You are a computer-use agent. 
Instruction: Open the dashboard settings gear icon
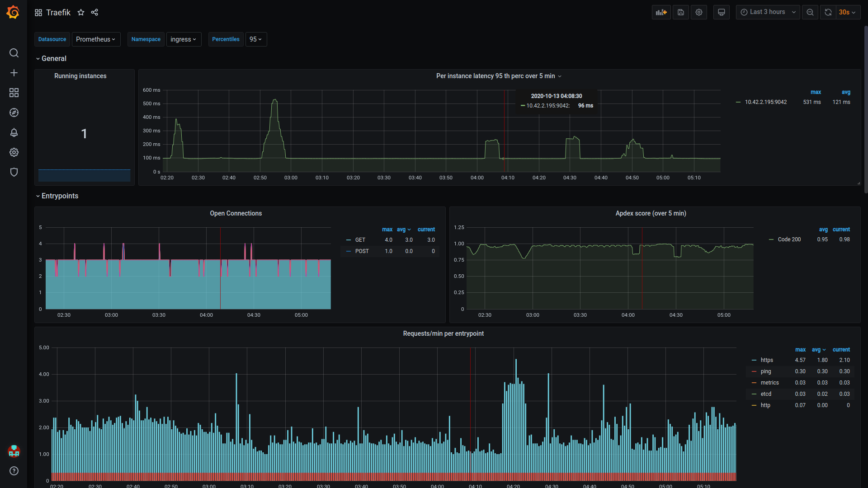(699, 12)
